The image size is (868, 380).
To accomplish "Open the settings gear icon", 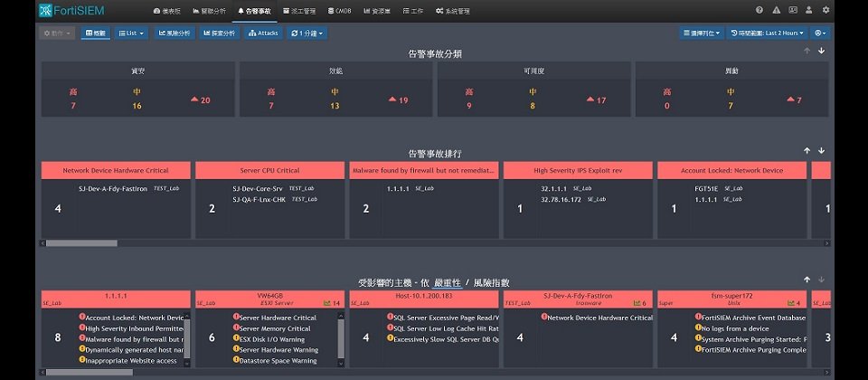I will [x=826, y=11].
